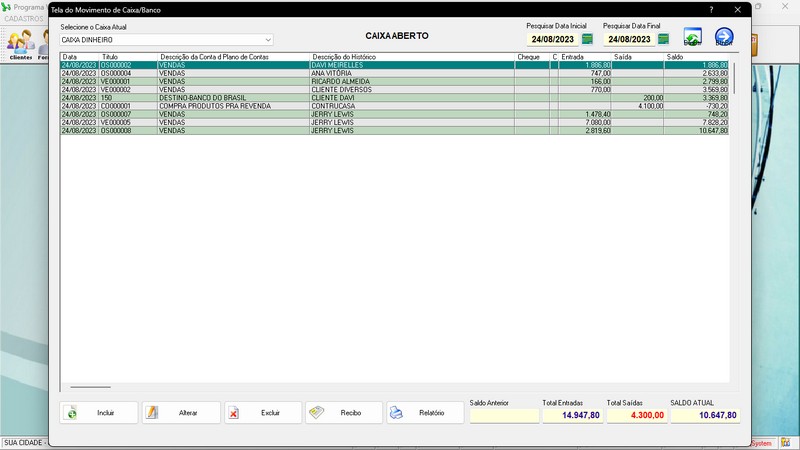Select title cell OS000007

(128, 114)
